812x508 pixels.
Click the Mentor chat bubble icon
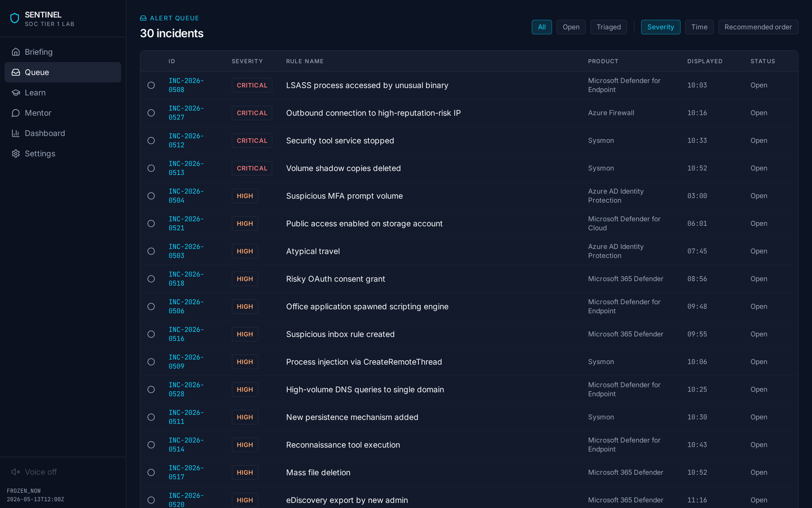(x=16, y=113)
